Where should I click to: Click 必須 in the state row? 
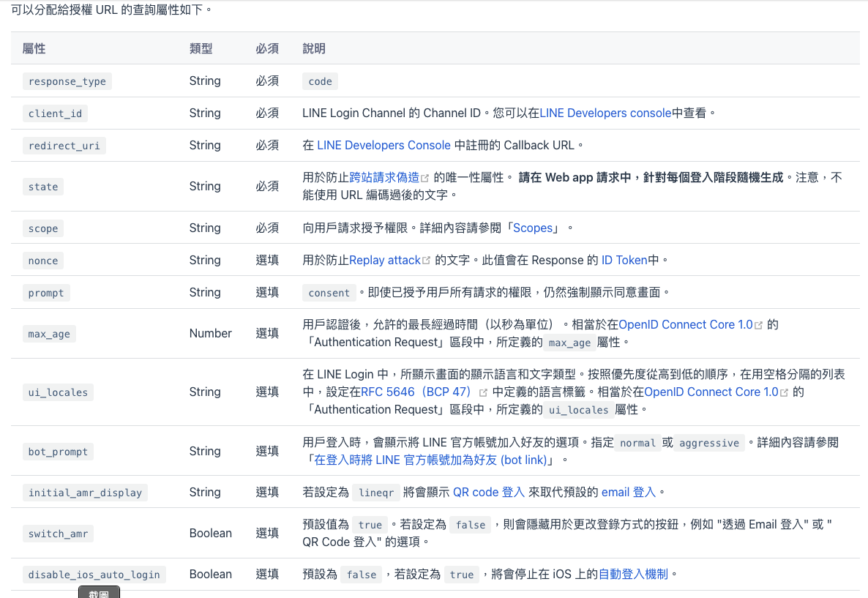[x=267, y=186]
